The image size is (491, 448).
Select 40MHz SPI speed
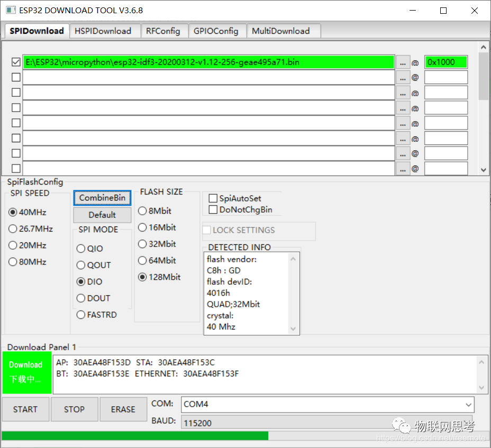[x=28, y=212]
